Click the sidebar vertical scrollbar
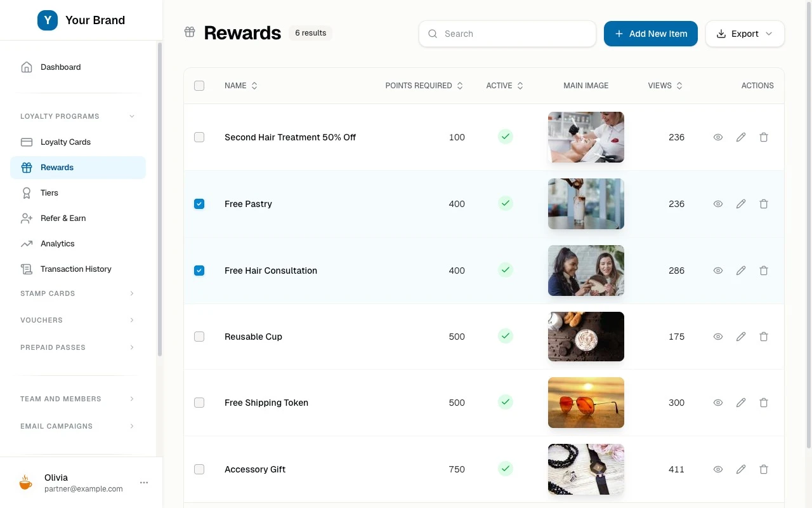The image size is (812, 508). pos(160,199)
